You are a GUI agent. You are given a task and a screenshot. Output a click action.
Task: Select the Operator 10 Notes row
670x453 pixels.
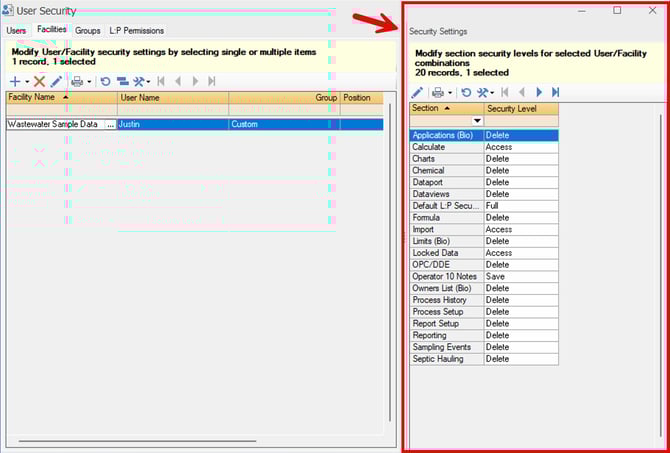click(x=446, y=276)
